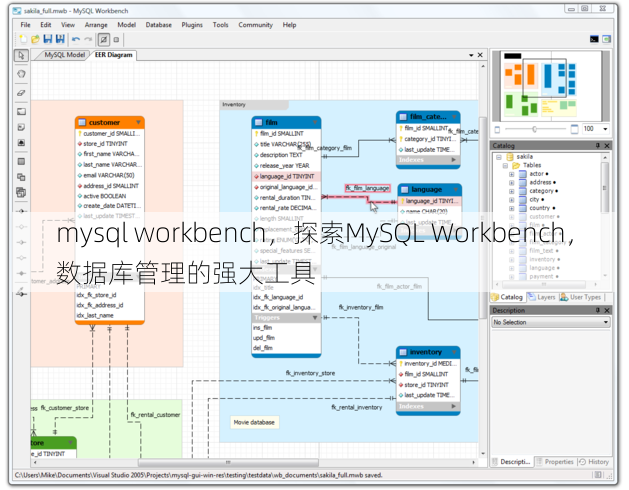Open the Model menu

(126, 25)
